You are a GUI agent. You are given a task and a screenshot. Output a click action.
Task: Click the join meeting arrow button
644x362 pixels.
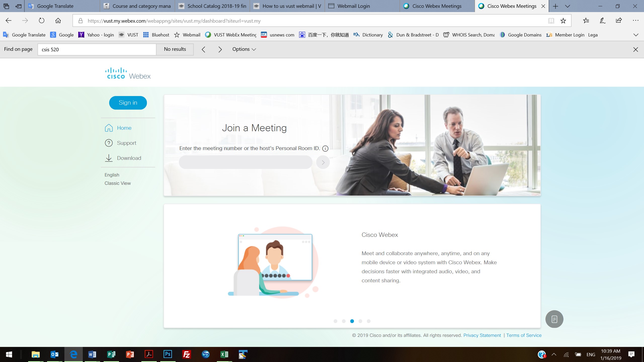[x=323, y=162]
